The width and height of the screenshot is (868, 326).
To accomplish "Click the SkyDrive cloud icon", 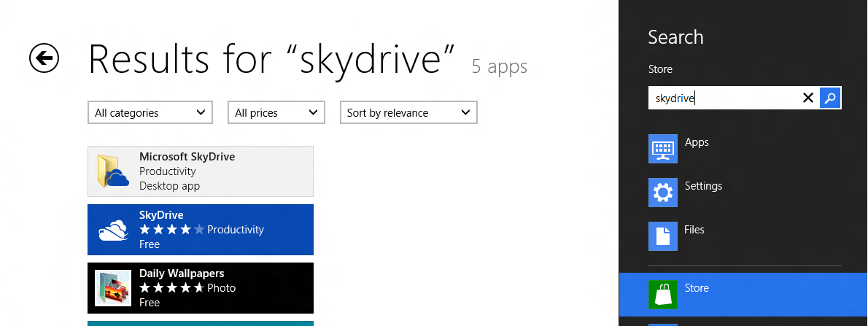I will pos(113,230).
